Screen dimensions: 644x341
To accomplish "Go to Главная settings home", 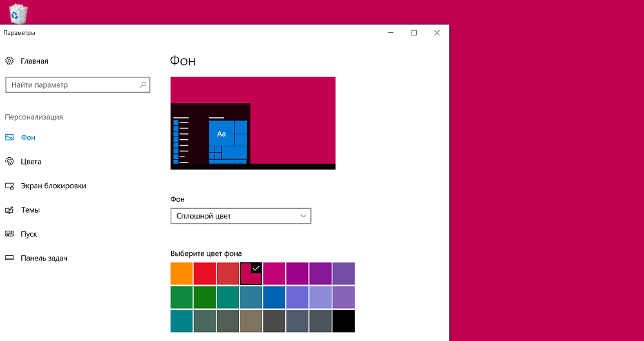I will 35,61.
